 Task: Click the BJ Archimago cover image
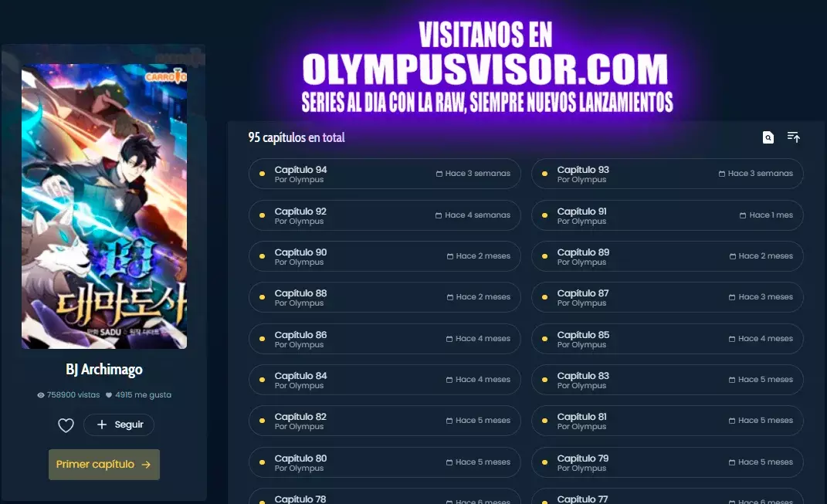tap(104, 206)
